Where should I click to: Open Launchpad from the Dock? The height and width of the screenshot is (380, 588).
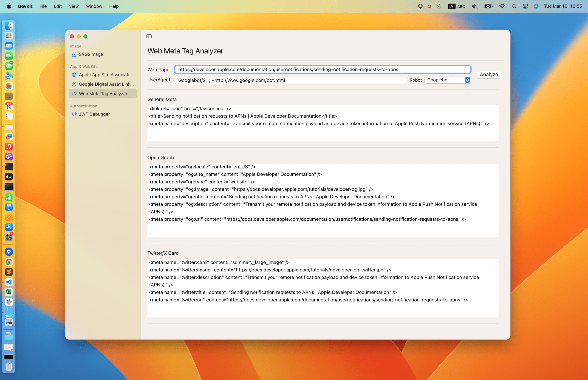coord(9,36)
